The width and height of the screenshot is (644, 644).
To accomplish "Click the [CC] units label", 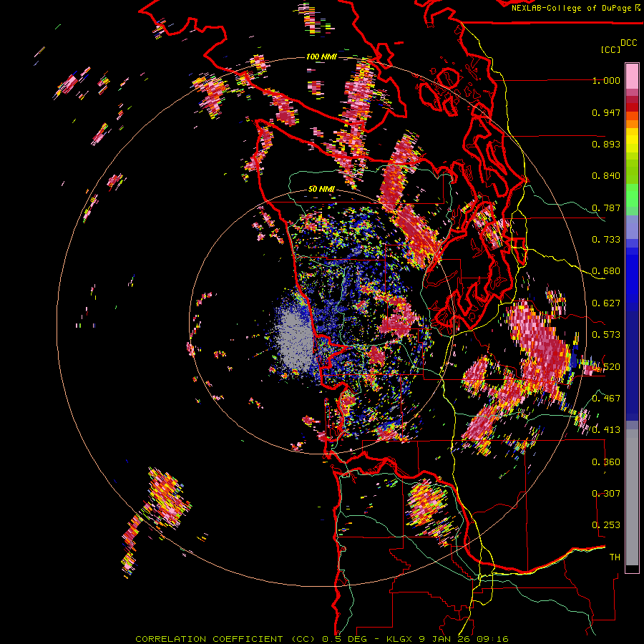I will pyautogui.click(x=611, y=49).
